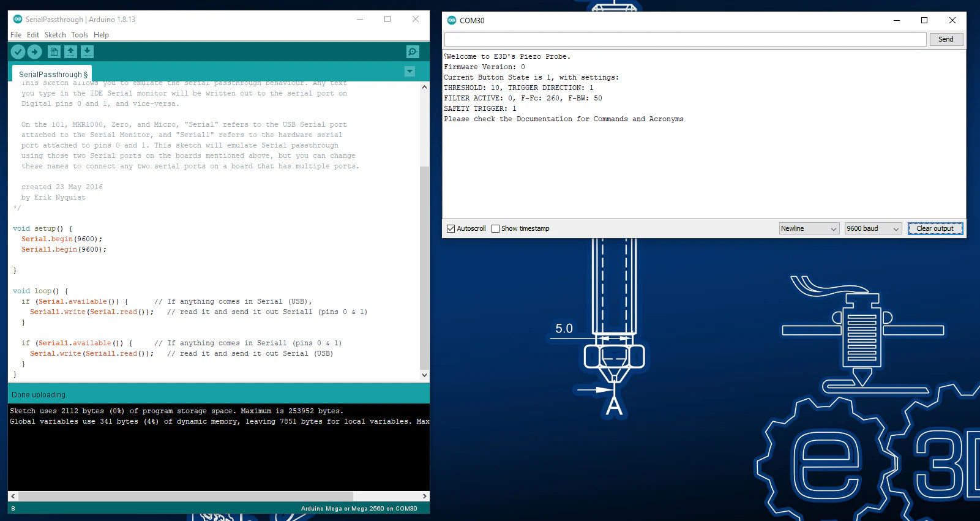
Task: Click the console scroll left arrow
Action: [13, 496]
